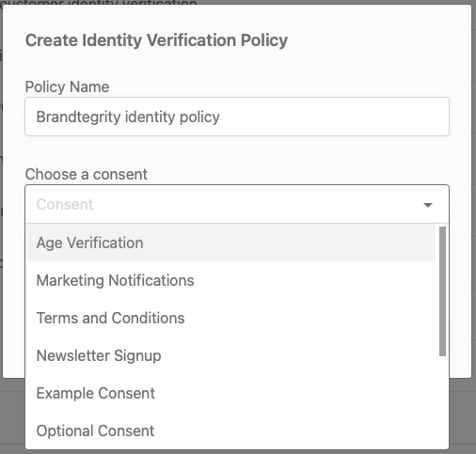Click the Choose a consent label

[x=87, y=174]
